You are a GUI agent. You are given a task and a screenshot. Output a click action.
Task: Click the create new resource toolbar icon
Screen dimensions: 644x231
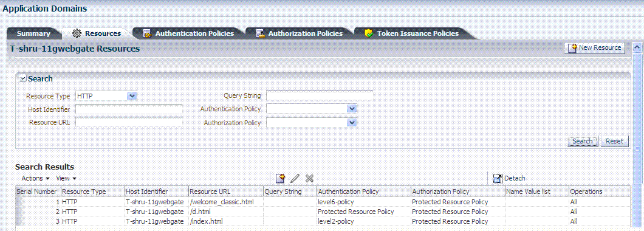pyautogui.click(x=280, y=178)
